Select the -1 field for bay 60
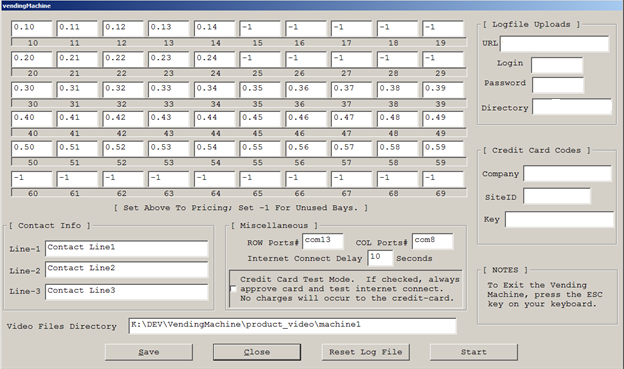The image size is (624, 369). tap(31, 179)
